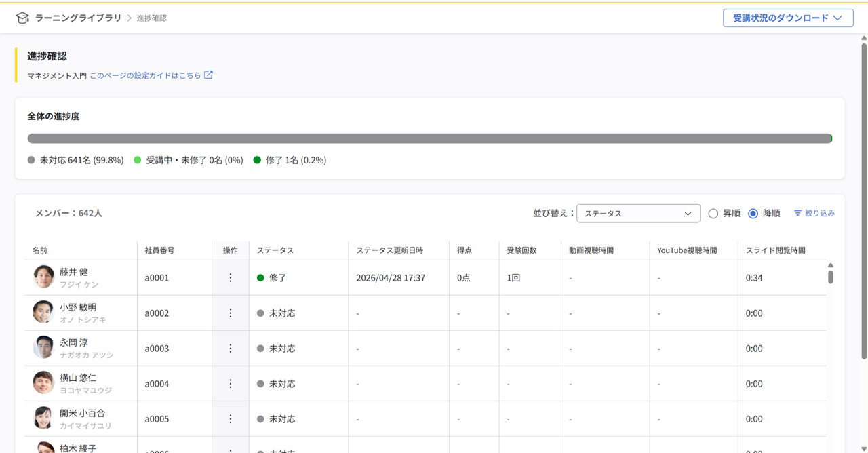Click the 絞り込み filter icon
Image resolution: width=868 pixels, height=453 pixels.
tap(797, 213)
